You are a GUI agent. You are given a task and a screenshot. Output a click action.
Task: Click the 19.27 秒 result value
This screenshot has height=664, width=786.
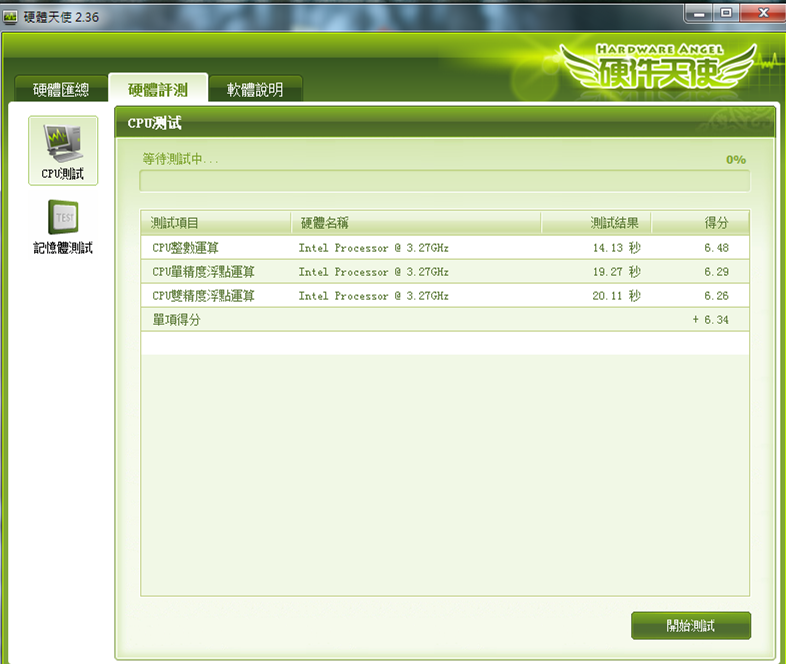tap(617, 272)
